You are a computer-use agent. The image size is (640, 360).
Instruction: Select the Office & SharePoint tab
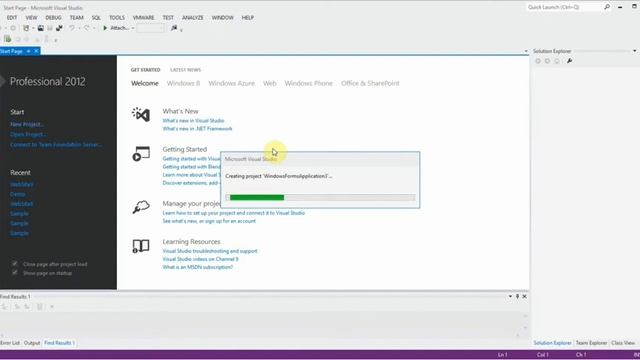coord(370,83)
